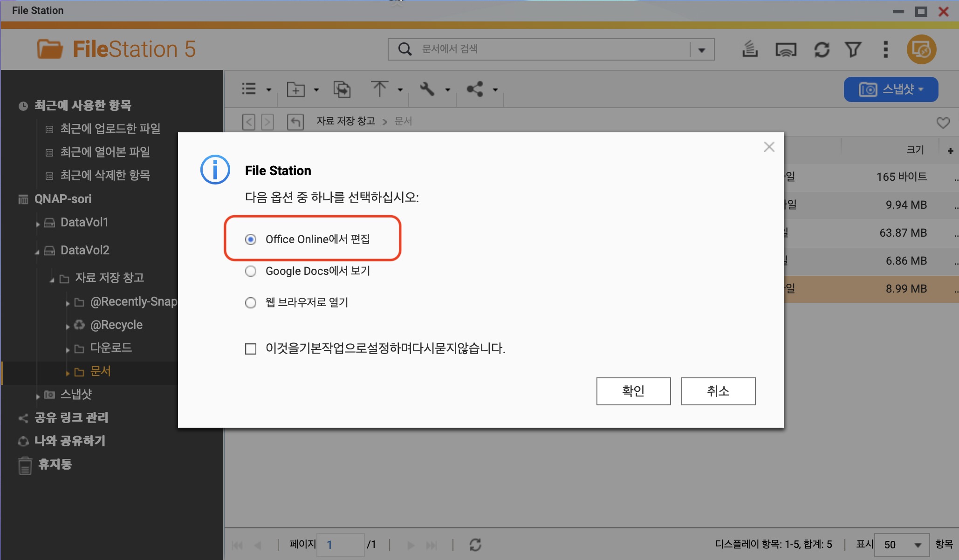Screen dimensions: 959x560
Task: Select 'Google Docs에서 보기' radio option
Action: click(x=251, y=271)
